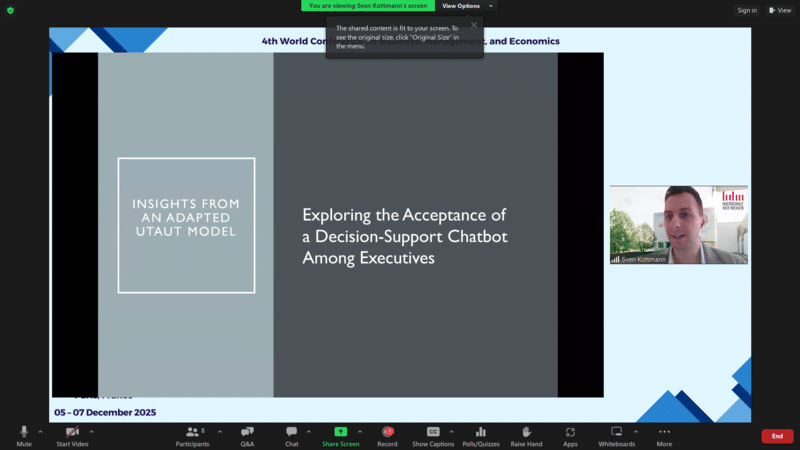800x450 pixels.
Task: Expand audio options arrow next to Mute
Action: click(x=40, y=432)
